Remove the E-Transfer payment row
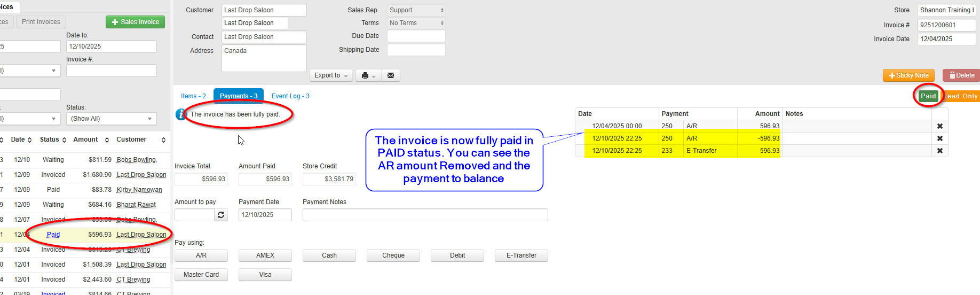Viewport: 980px width, 295px height. (x=940, y=151)
